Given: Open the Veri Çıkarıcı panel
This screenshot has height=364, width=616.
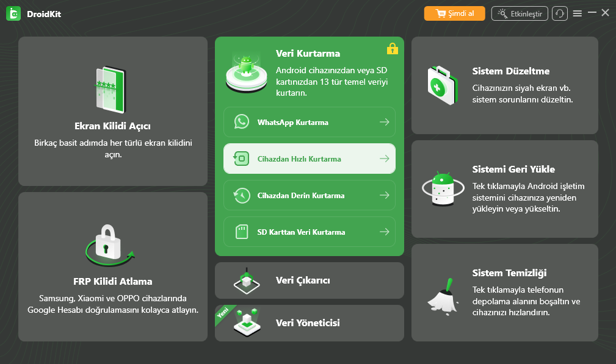Looking at the screenshot, I should tap(309, 280).
